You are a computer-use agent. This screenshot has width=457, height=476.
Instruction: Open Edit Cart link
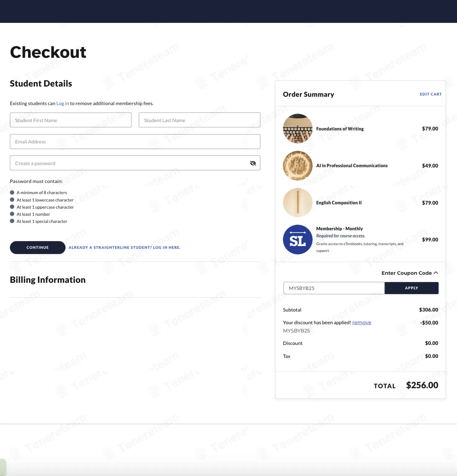(x=431, y=94)
